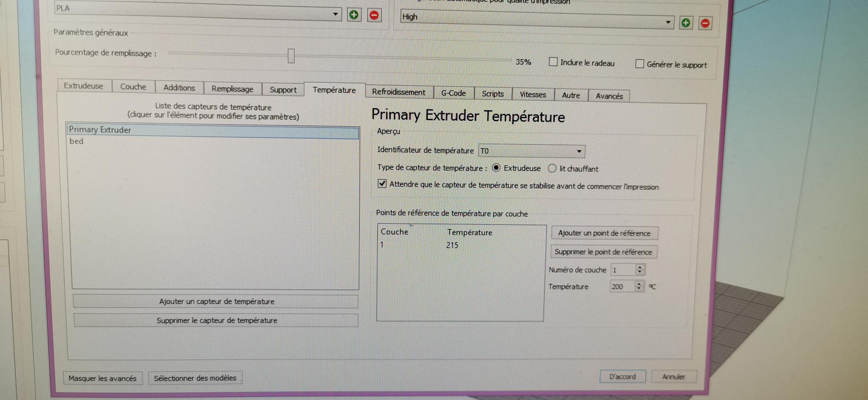Go to the Support tab
868x400 pixels.
283,90
